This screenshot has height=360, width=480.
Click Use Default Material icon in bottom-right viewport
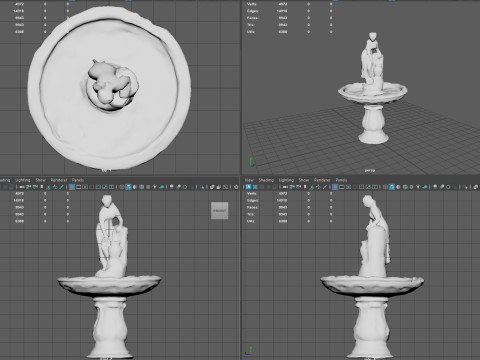(x=398, y=187)
